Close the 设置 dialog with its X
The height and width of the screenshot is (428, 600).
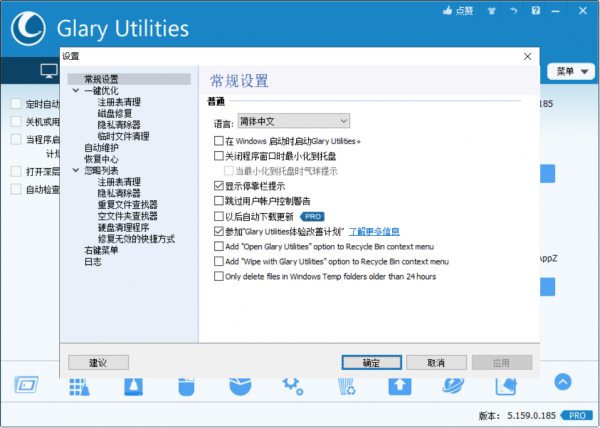pyautogui.click(x=527, y=57)
